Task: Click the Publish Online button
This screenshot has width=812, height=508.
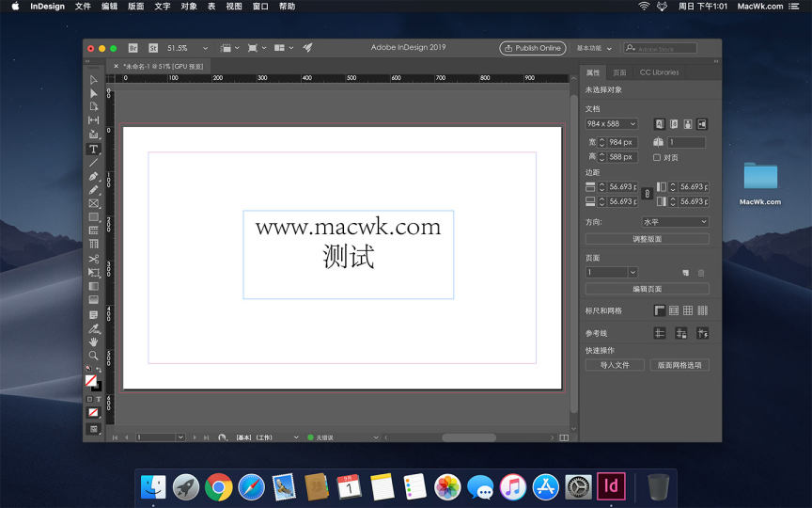Action: (533, 48)
